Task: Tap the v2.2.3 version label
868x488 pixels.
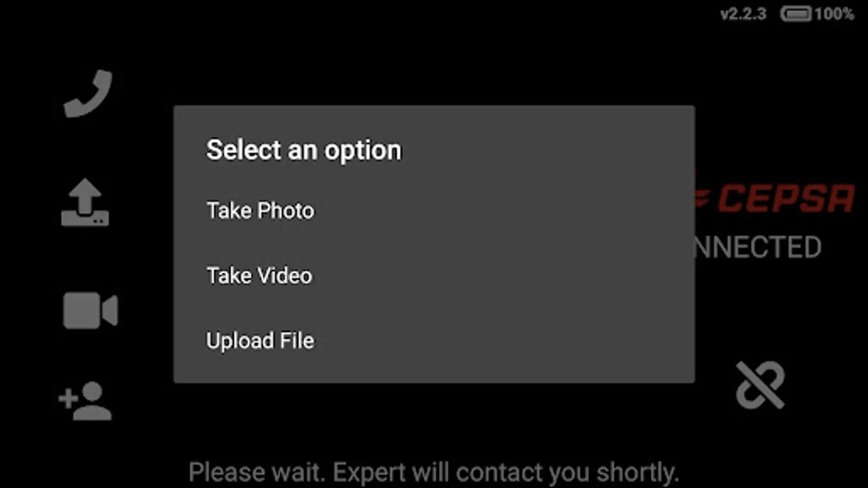Action: pos(743,14)
